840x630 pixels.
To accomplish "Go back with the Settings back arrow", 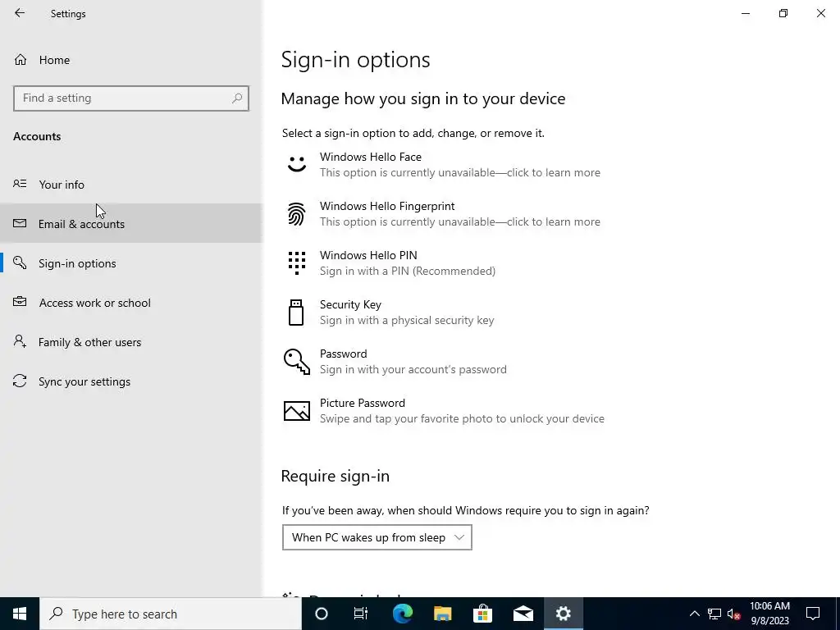I will pyautogui.click(x=20, y=13).
